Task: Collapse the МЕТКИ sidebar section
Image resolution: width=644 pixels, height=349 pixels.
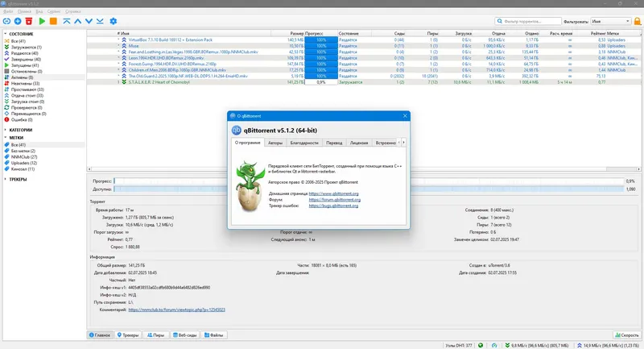Action: click(6, 138)
